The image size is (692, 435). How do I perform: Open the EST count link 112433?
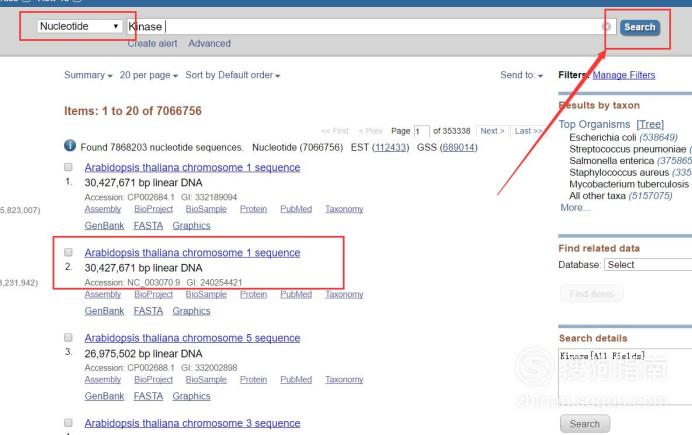click(392, 147)
